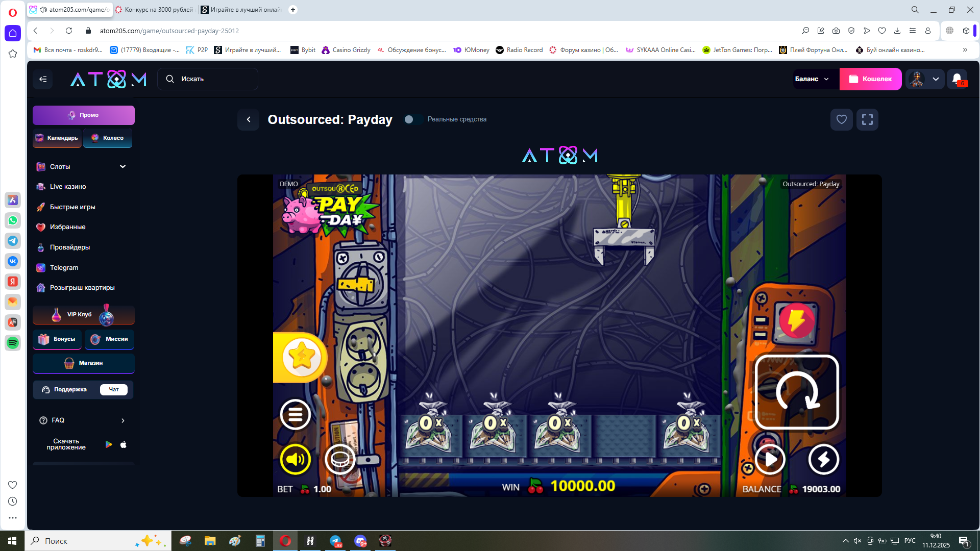The width and height of the screenshot is (980, 551).
Task: Open the Провайдеры menu item
Action: click(70, 247)
